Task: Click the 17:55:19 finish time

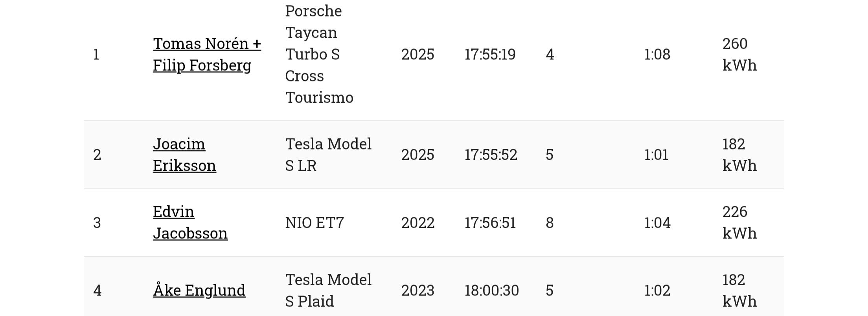Action: [x=490, y=54]
